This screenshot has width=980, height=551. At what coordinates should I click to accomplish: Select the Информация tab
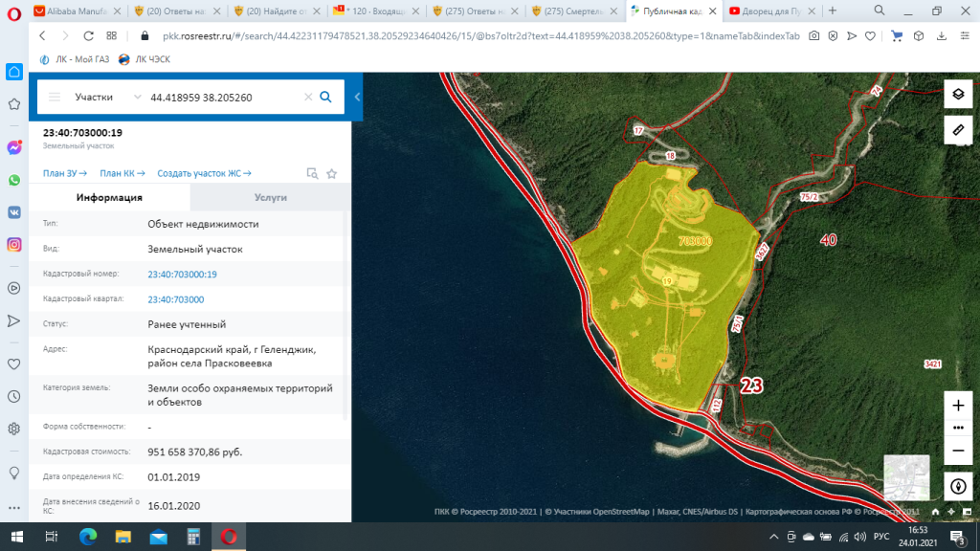point(109,197)
